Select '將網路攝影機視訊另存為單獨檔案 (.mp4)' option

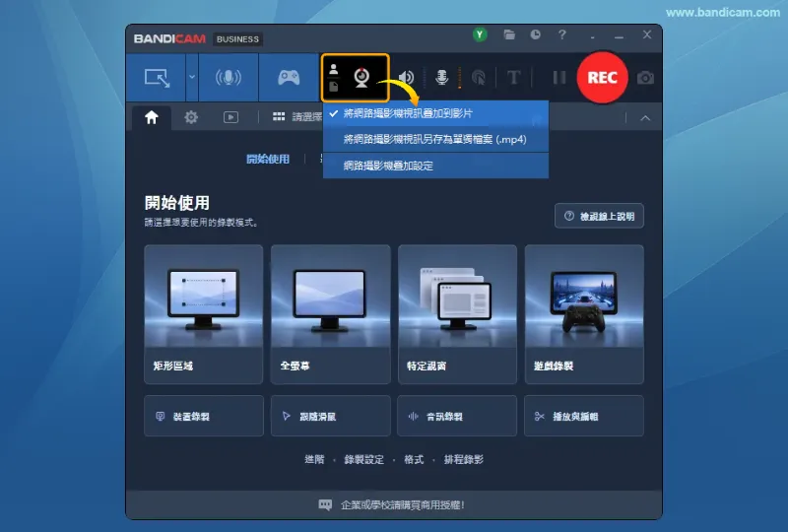point(435,139)
